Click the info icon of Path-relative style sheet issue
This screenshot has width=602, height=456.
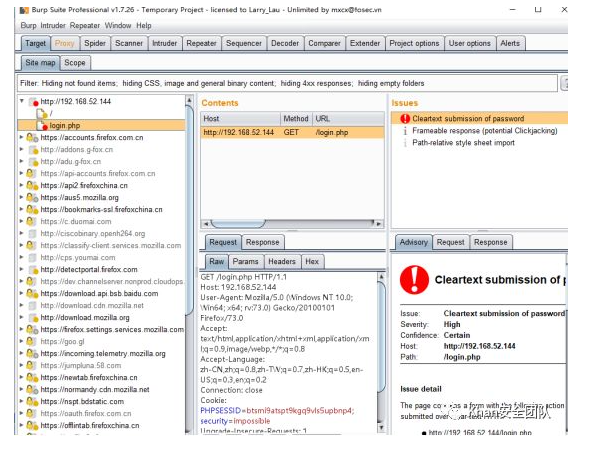405,143
